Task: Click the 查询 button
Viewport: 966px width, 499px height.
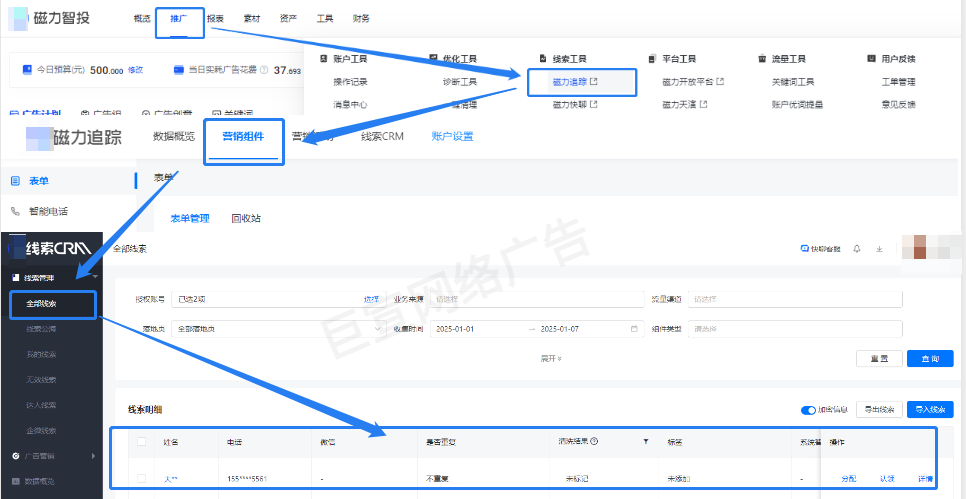Action: coord(930,359)
